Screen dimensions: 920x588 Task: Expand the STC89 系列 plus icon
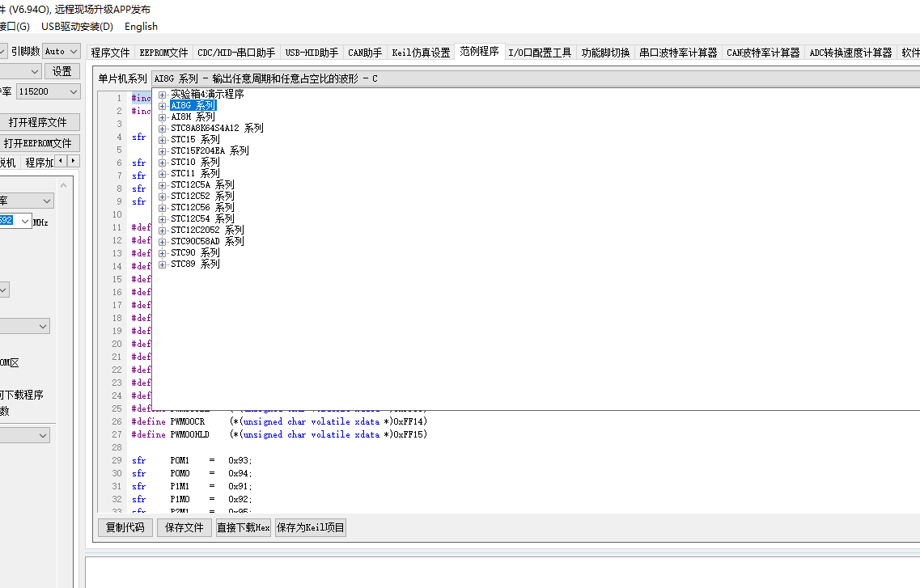point(163,264)
